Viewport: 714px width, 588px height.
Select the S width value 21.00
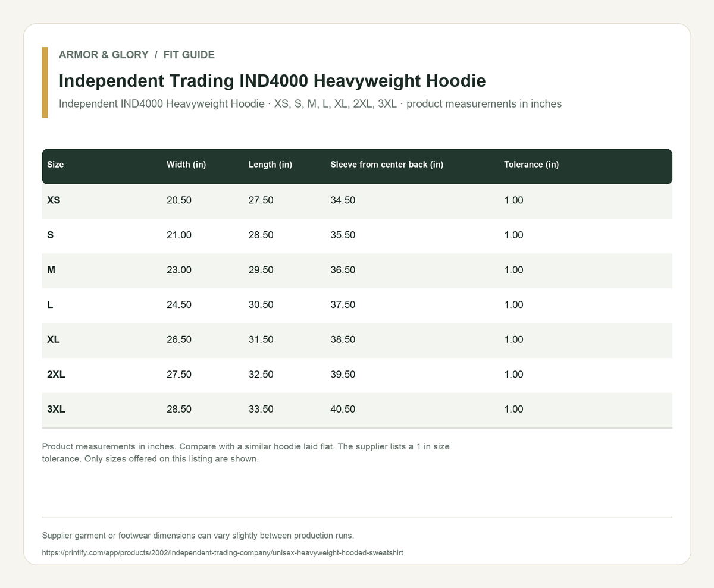click(x=179, y=235)
